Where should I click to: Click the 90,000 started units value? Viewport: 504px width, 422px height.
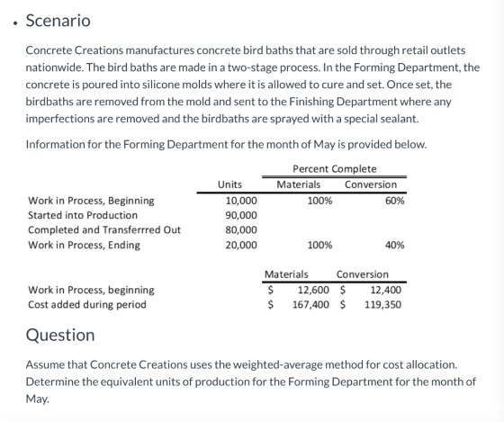click(241, 215)
